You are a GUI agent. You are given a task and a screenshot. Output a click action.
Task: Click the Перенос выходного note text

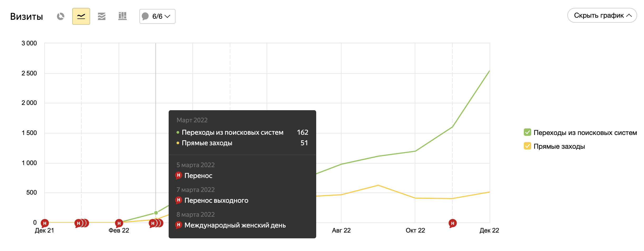(x=216, y=200)
